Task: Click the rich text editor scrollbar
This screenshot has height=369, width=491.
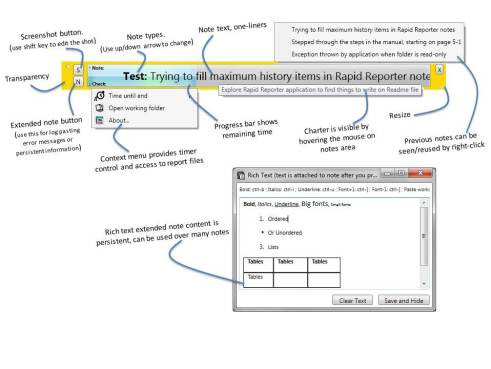Action: (424, 243)
